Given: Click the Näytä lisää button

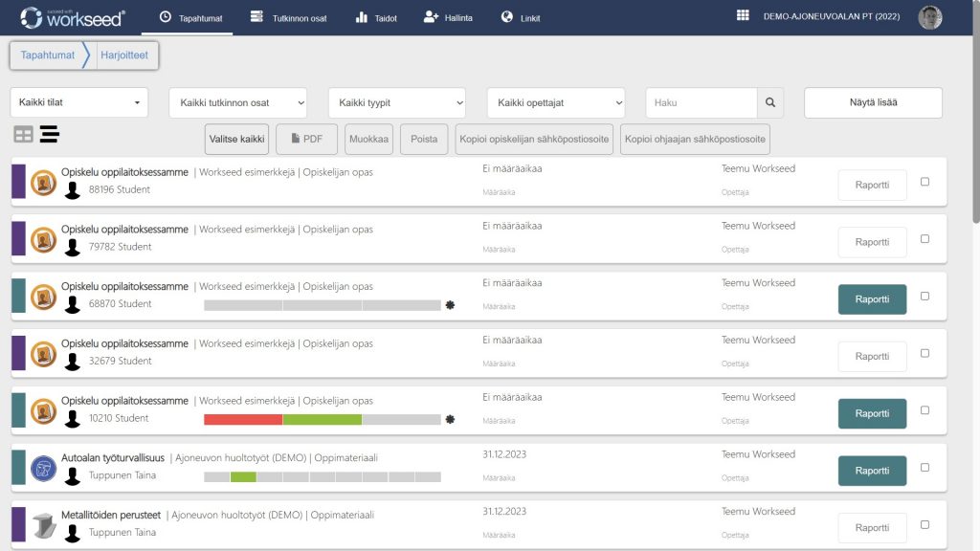Looking at the screenshot, I should pyautogui.click(x=873, y=103).
